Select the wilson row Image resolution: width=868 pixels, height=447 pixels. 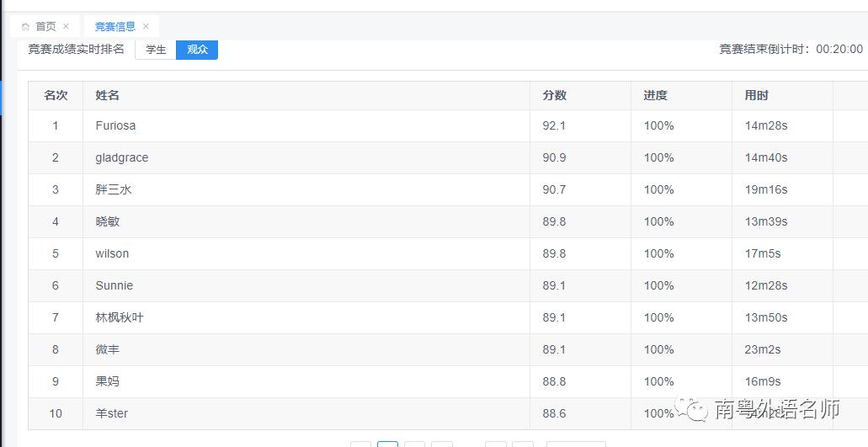pos(112,253)
